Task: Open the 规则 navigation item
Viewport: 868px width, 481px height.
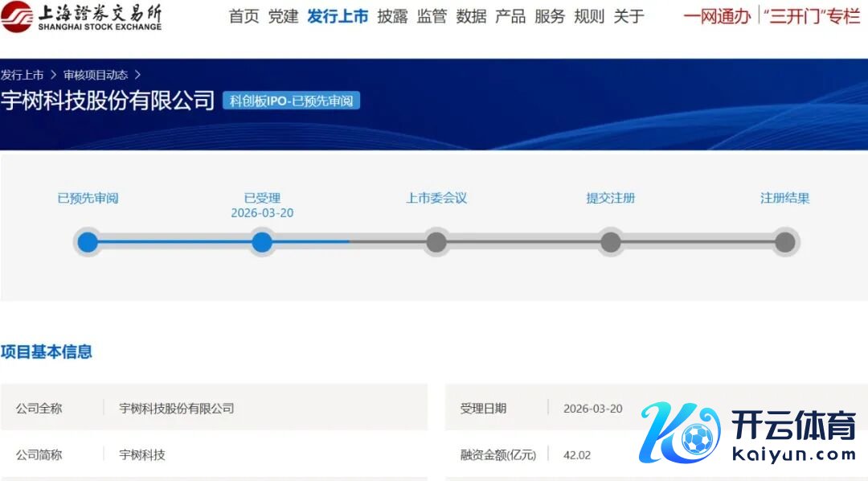Action: pyautogui.click(x=589, y=16)
